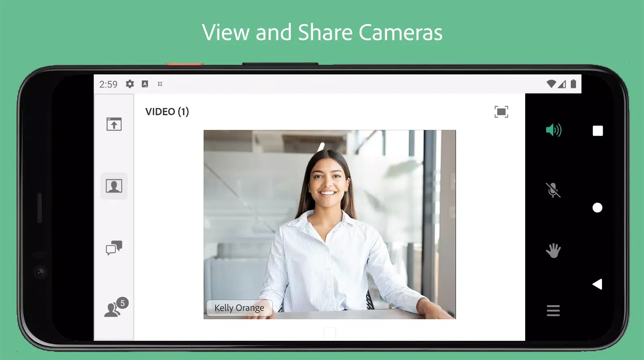
Task: Switch to the Video pod in sidebar
Action: point(114,186)
